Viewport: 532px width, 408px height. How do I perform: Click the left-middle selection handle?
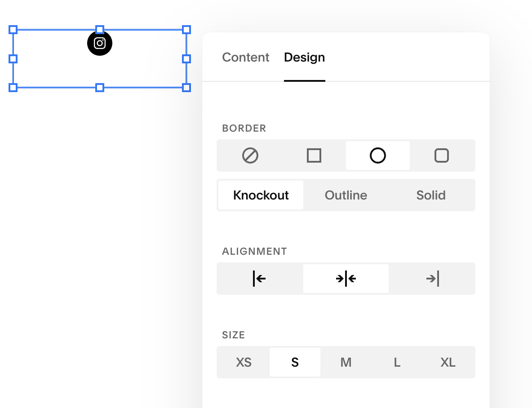click(13, 59)
